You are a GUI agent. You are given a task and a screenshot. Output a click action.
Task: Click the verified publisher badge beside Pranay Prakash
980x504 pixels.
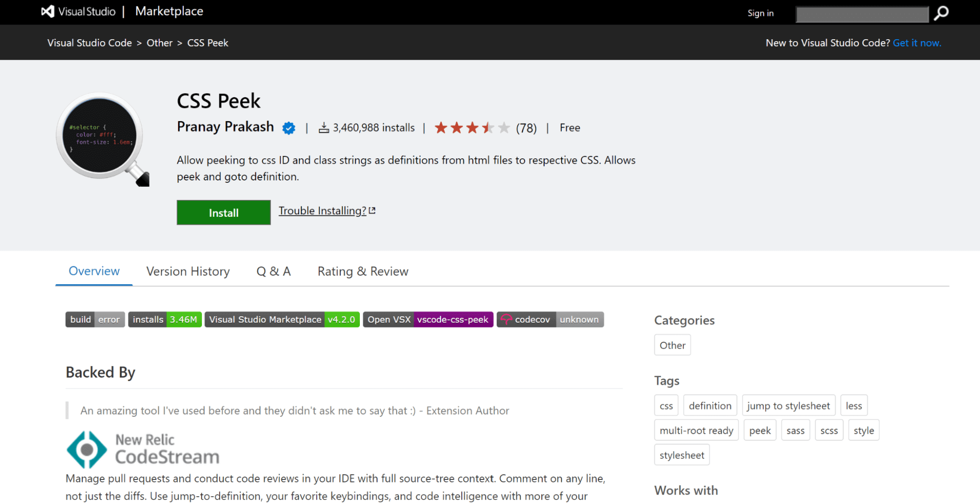[289, 127]
